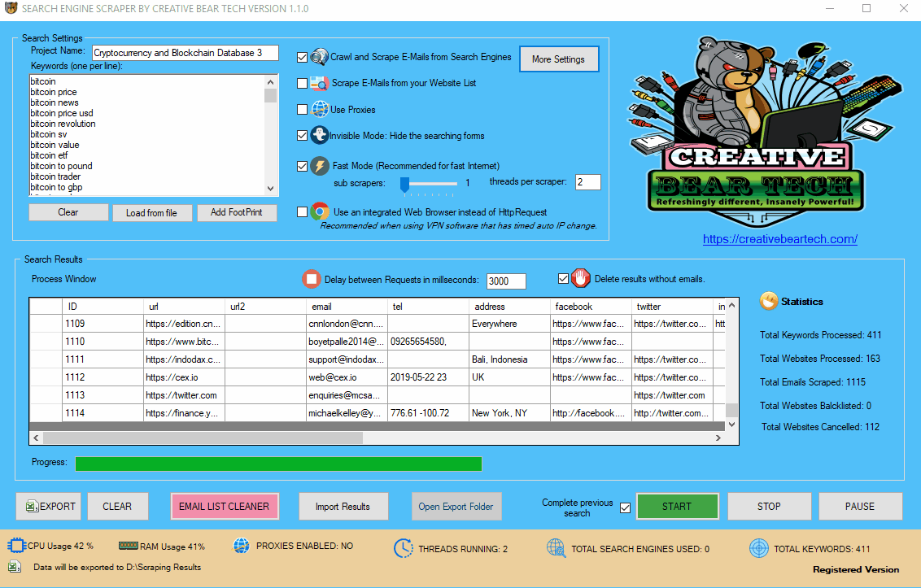Viewport: 921px width, 588px height.
Task: Toggle the Use Proxies checkbox
Action: (x=302, y=109)
